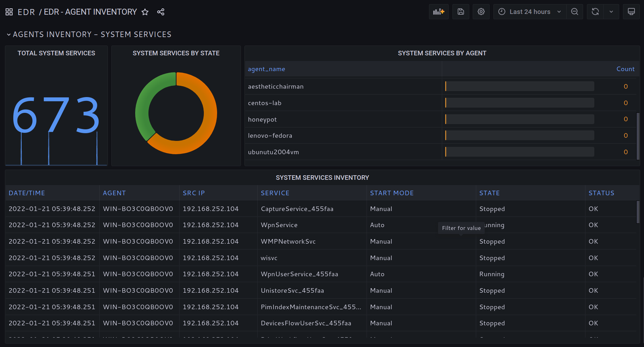
Task: Open dashboard settings gear
Action: 481,12
